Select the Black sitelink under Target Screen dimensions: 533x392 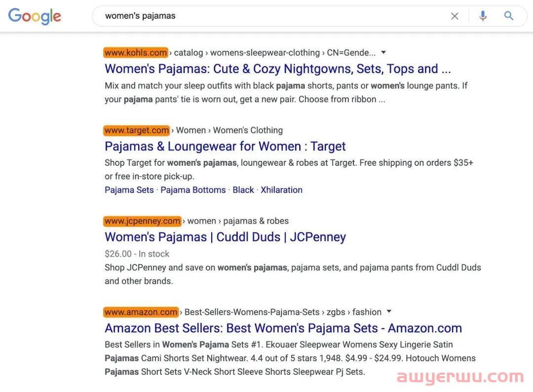tap(243, 190)
